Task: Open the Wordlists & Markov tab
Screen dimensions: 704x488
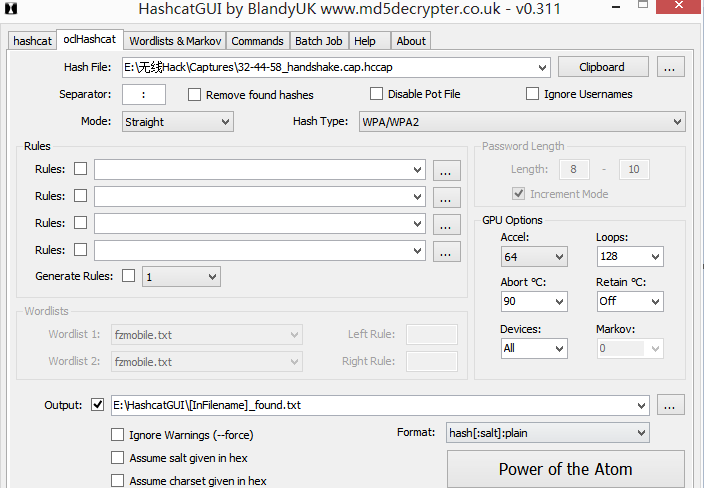Action: pyautogui.click(x=175, y=41)
